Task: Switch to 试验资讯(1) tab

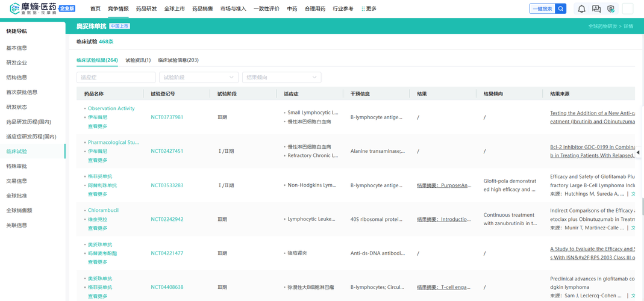Action: (138, 60)
